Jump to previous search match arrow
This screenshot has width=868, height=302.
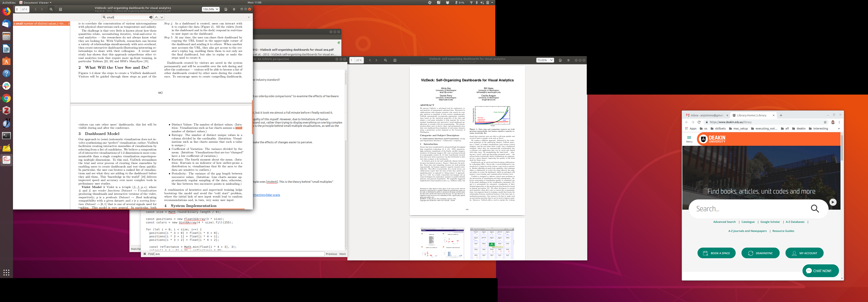(156, 17)
